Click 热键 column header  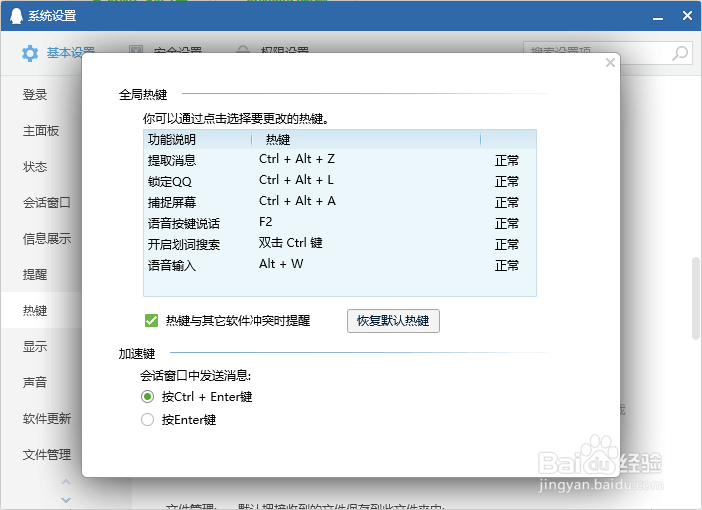366,139
